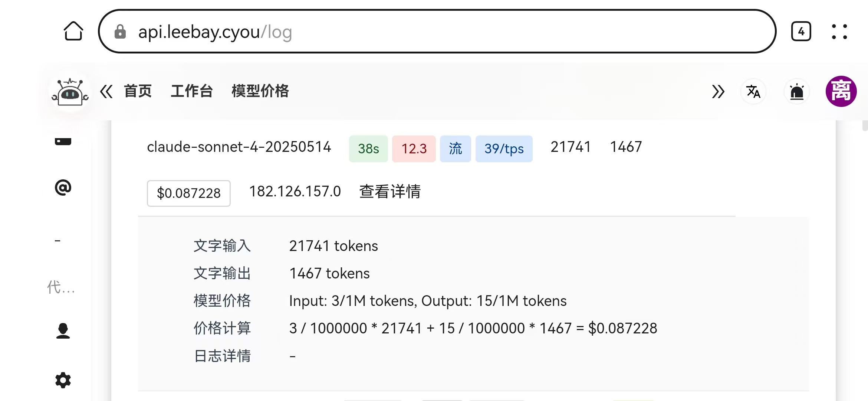Viewport: 868px width, 401px height.
Task: Open the purple user avatar
Action: point(841,91)
